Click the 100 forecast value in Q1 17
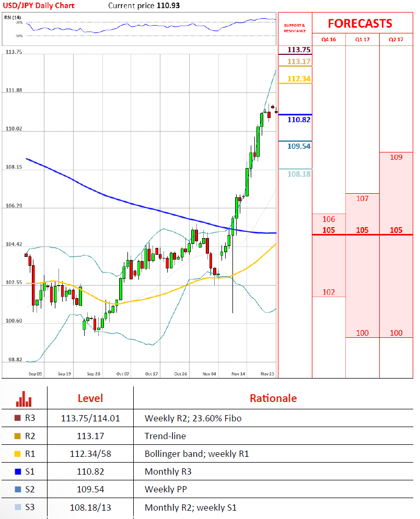Viewport: 420px width, 519px height. pyautogui.click(x=363, y=333)
